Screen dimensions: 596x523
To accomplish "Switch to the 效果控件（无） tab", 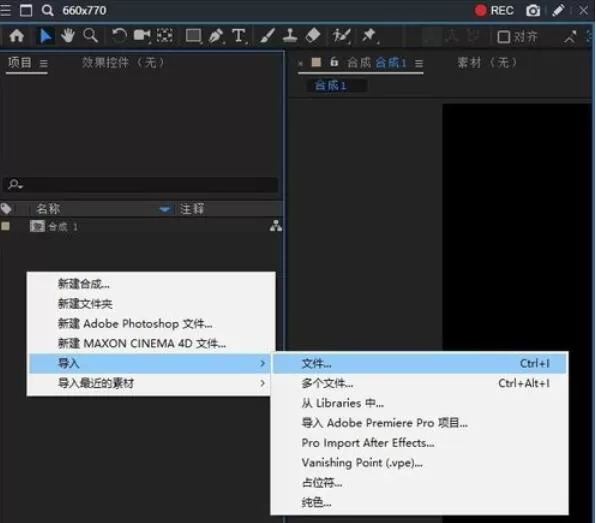I will click(124, 62).
